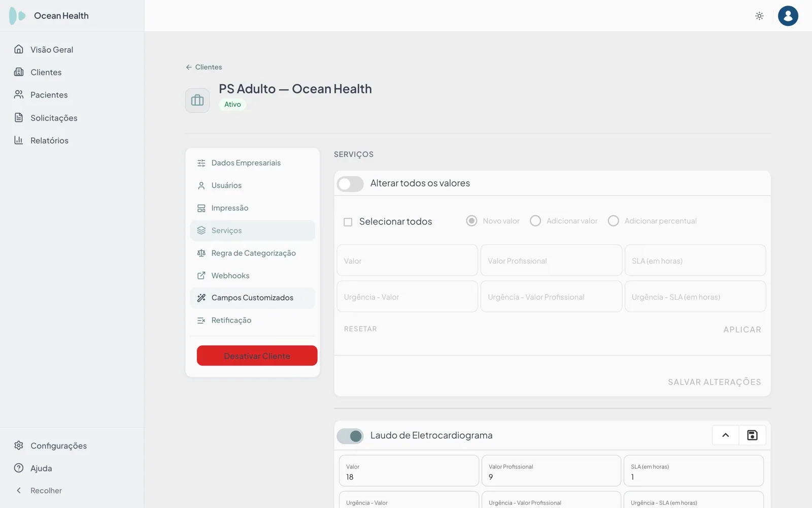Select the Adicionar percentual radio option
The height and width of the screenshot is (508, 812).
click(x=614, y=221)
